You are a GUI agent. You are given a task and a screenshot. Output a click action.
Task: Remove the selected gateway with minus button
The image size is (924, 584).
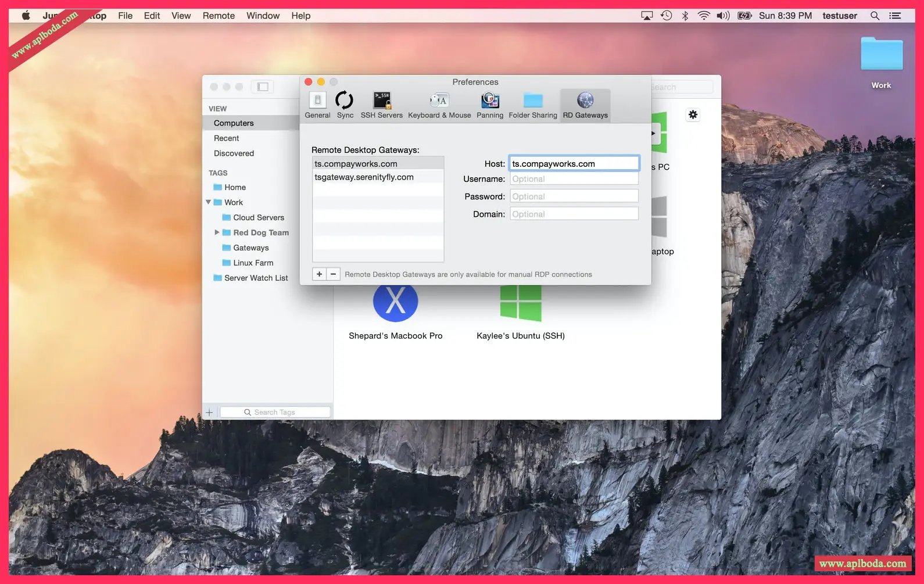point(333,274)
